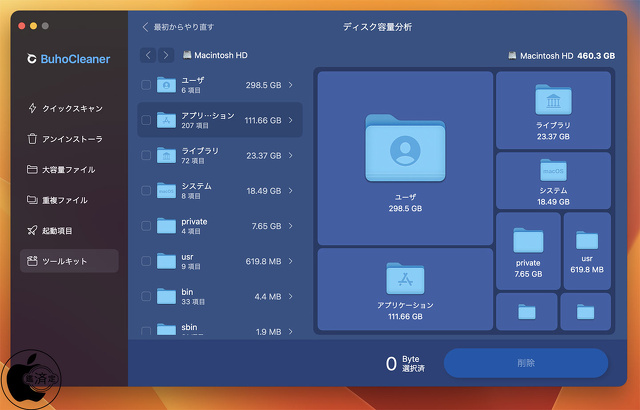
Task: Click the Macintosh HD breadcrumb label
Action: click(x=221, y=55)
